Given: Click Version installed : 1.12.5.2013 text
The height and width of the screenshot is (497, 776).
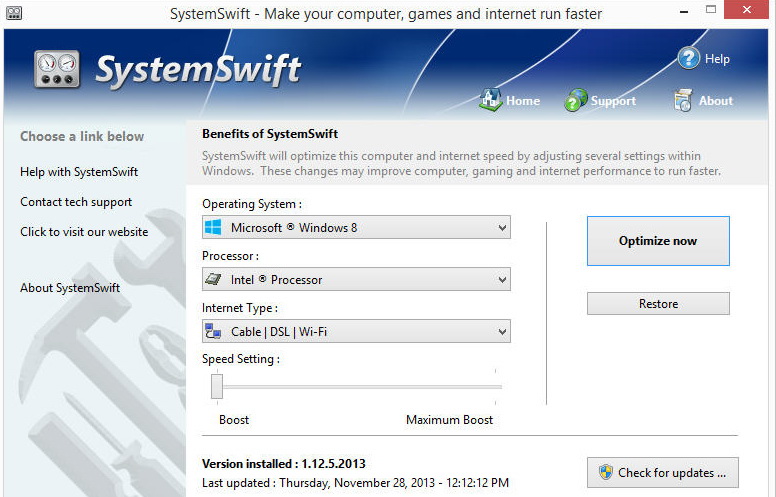Looking at the screenshot, I should pos(284,464).
